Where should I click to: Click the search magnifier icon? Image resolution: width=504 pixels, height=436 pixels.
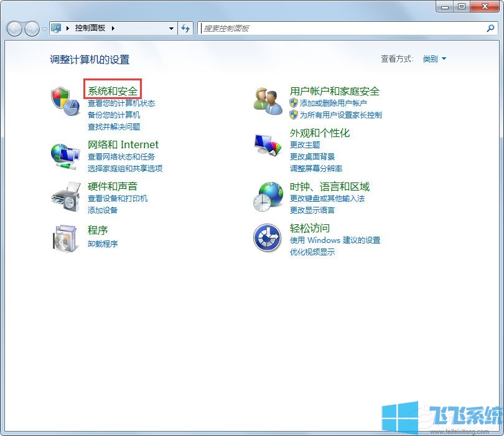coord(490,28)
